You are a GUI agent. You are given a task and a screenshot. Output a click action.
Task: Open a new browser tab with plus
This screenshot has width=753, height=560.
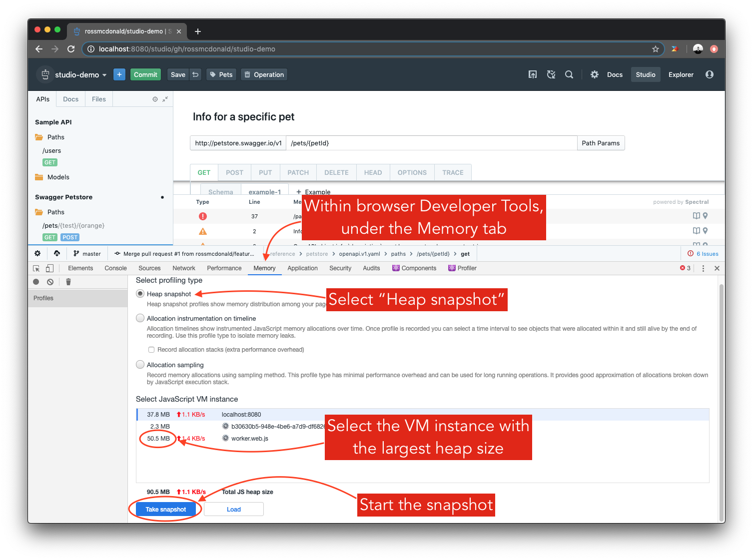(x=198, y=31)
